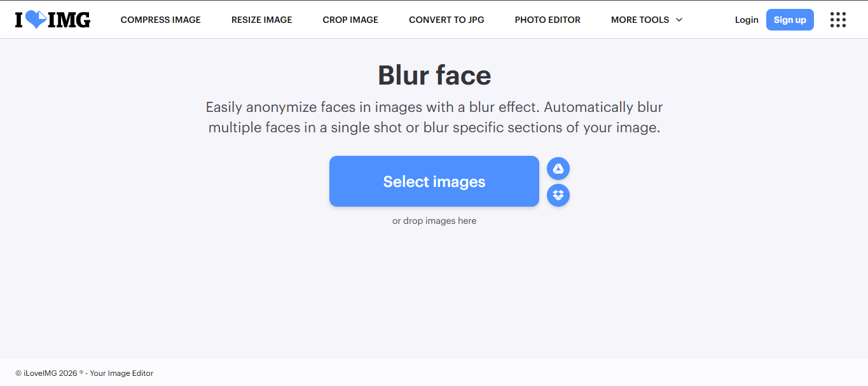This screenshot has height=386, width=868.
Task: Click the chevron arrow beside More Tools
Action: (679, 20)
